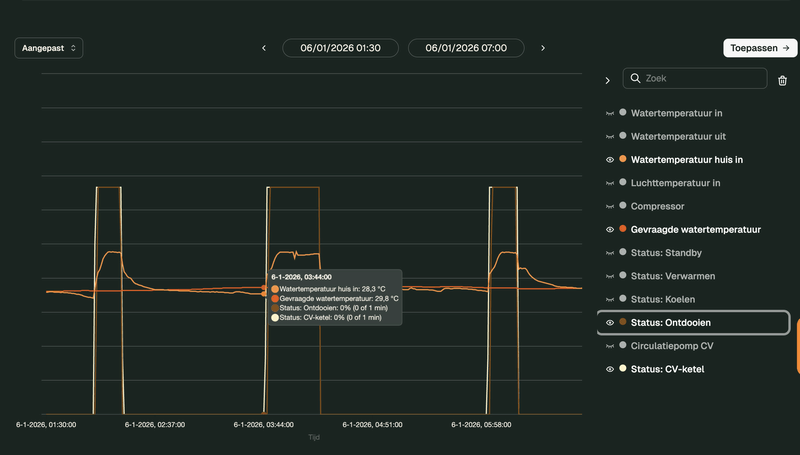Image resolution: width=800 pixels, height=455 pixels.
Task: Show the Compressor series with its eye icon
Action: 610,206
